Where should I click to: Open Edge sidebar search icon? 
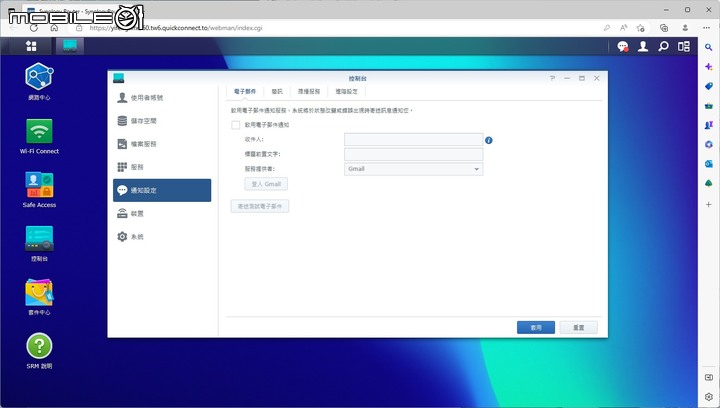click(709, 47)
